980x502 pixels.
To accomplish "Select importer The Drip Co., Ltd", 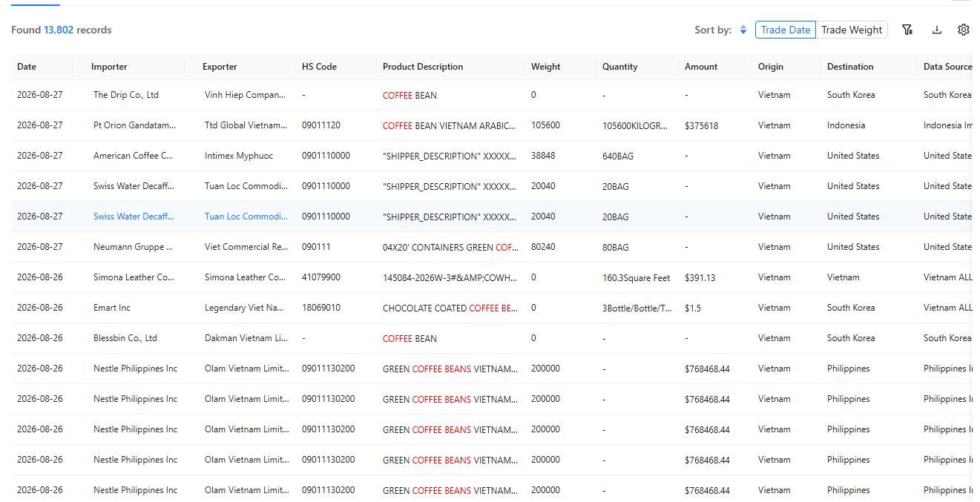I will click(x=126, y=95).
